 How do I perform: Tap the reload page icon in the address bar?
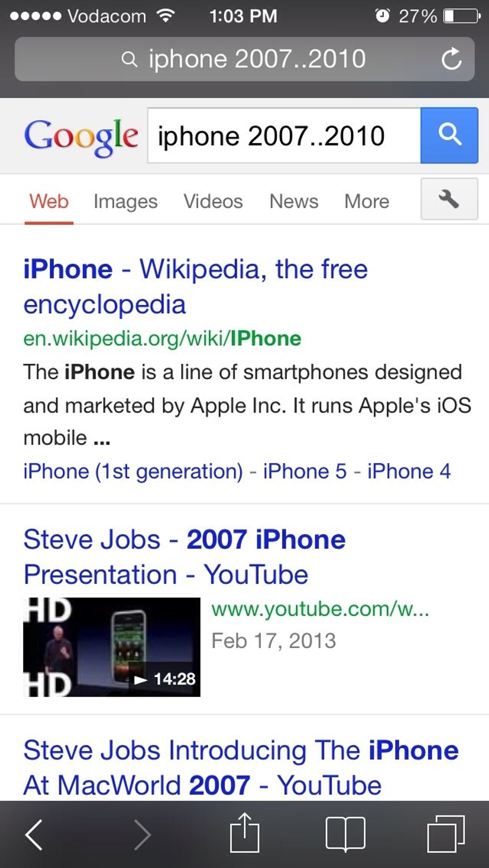[452, 59]
